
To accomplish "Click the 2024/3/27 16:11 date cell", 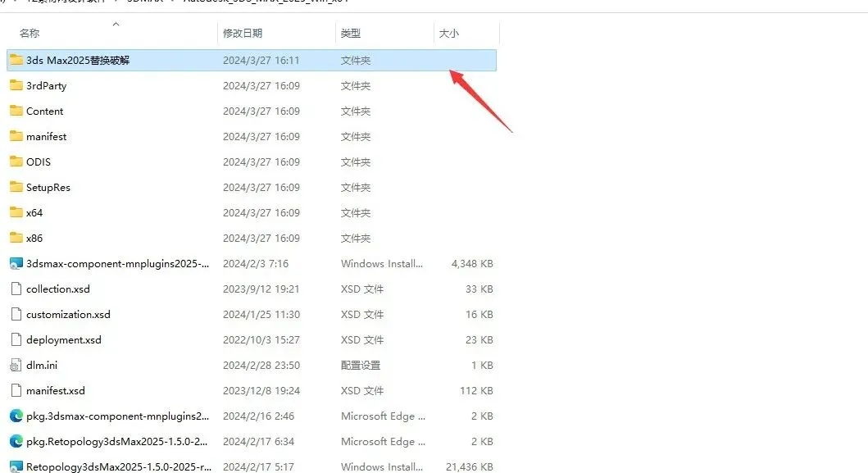I will pyautogui.click(x=261, y=61).
